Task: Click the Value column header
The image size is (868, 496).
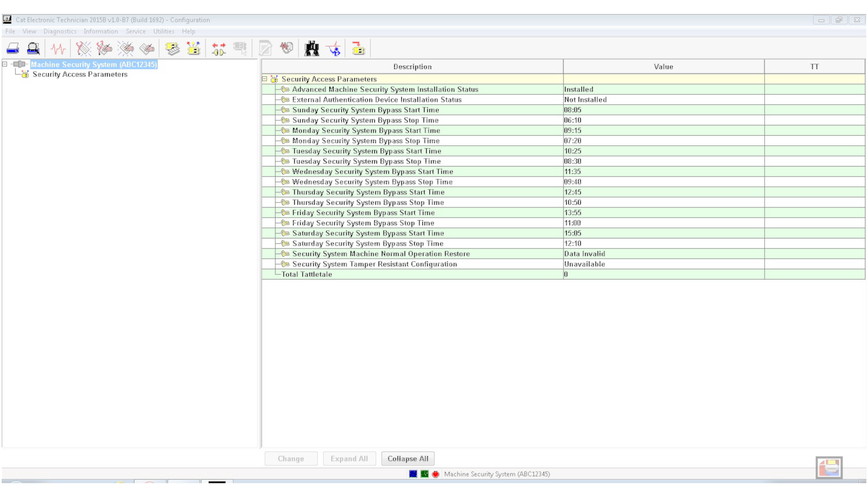Action: pyautogui.click(x=664, y=67)
